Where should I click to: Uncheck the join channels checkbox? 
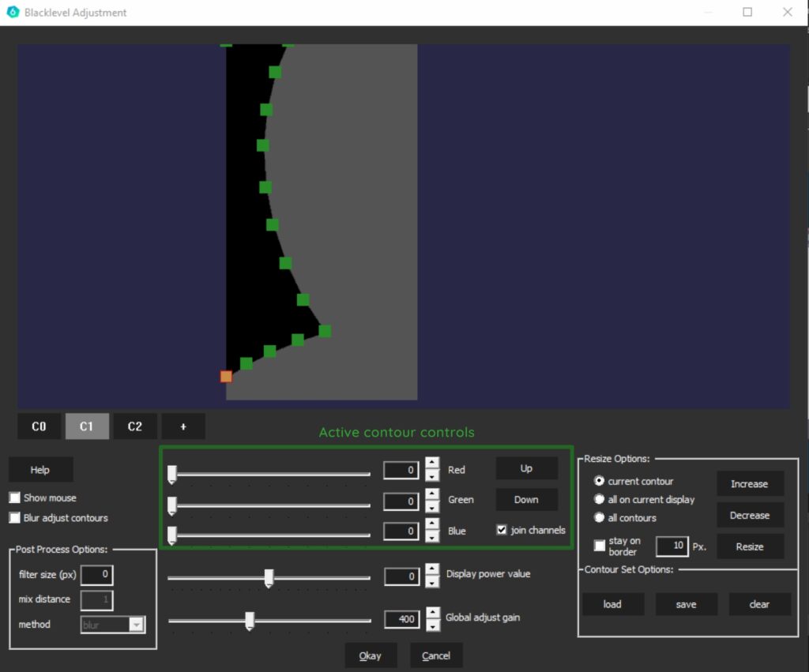point(502,531)
